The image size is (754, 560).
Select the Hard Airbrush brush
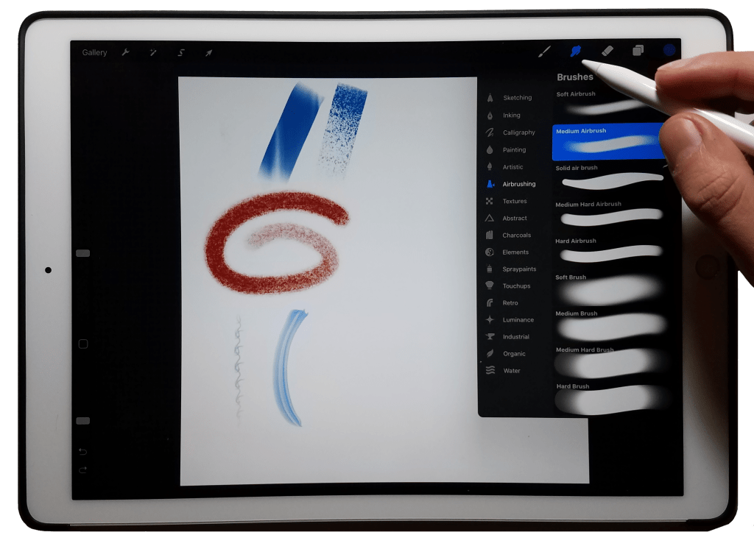pyautogui.click(x=611, y=250)
